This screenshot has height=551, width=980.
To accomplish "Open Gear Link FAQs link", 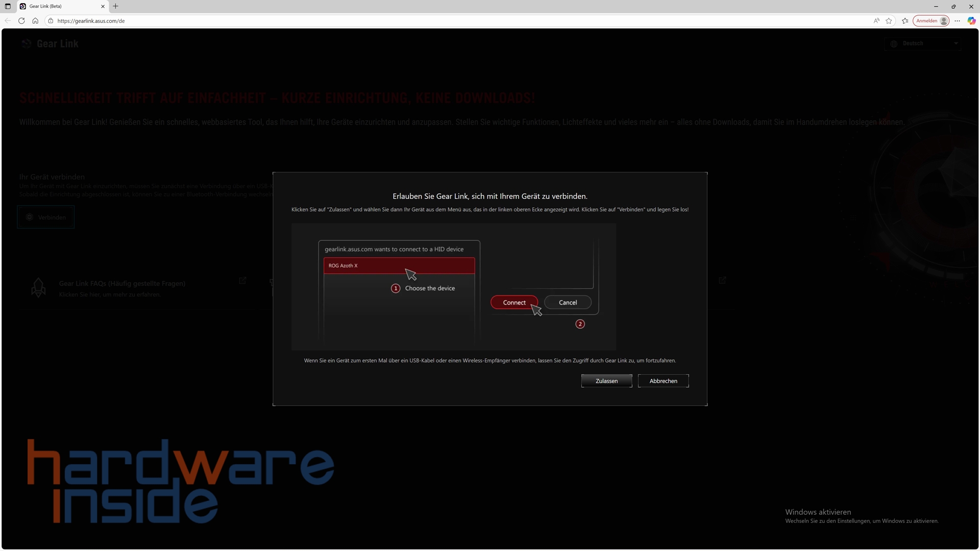I will click(x=122, y=284).
